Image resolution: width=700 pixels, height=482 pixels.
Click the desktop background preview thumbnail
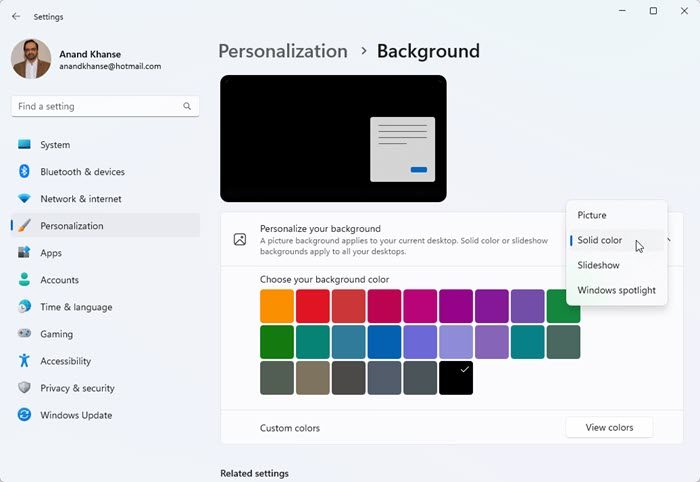(333, 138)
